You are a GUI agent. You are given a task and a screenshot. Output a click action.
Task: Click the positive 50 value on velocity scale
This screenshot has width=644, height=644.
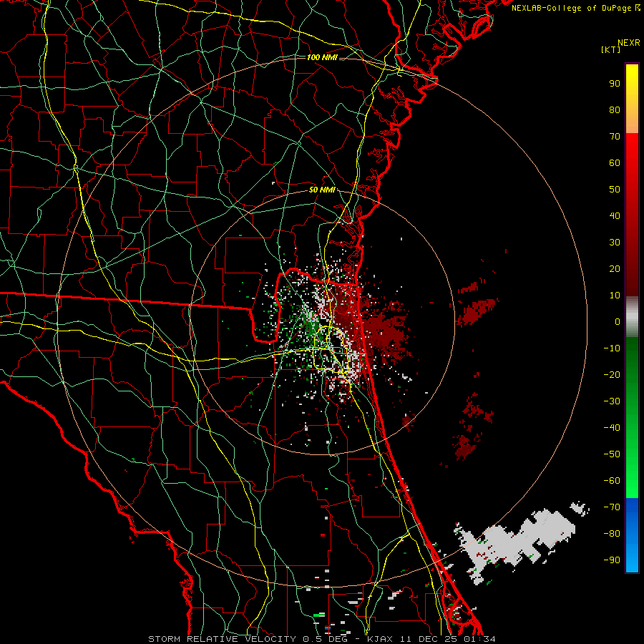(x=615, y=190)
